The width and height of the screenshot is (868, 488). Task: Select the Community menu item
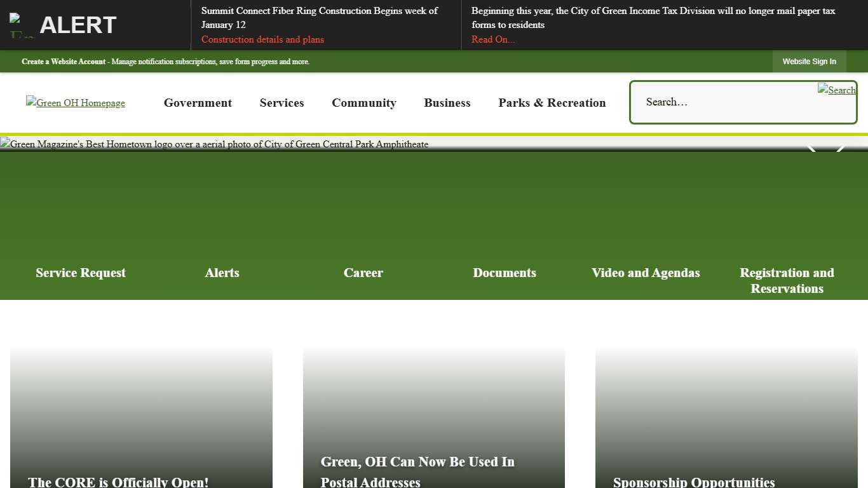(x=363, y=103)
